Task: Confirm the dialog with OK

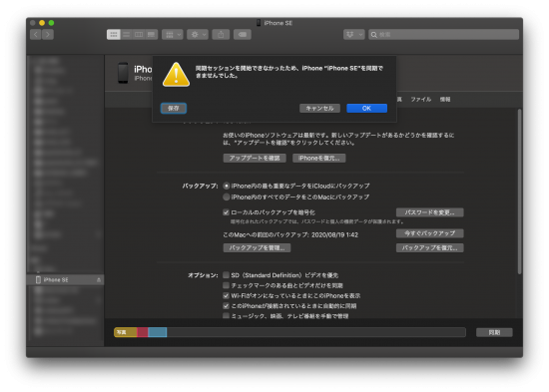Action: click(x=366, y=108)
